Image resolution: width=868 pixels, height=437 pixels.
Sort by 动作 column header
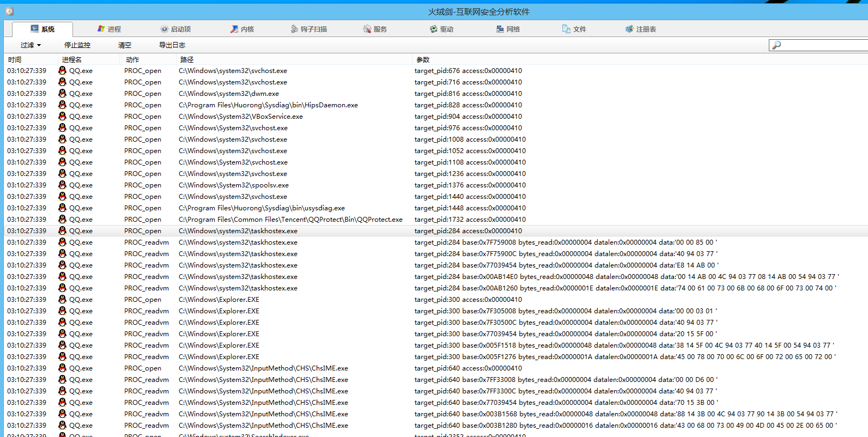tap(149, 59)
